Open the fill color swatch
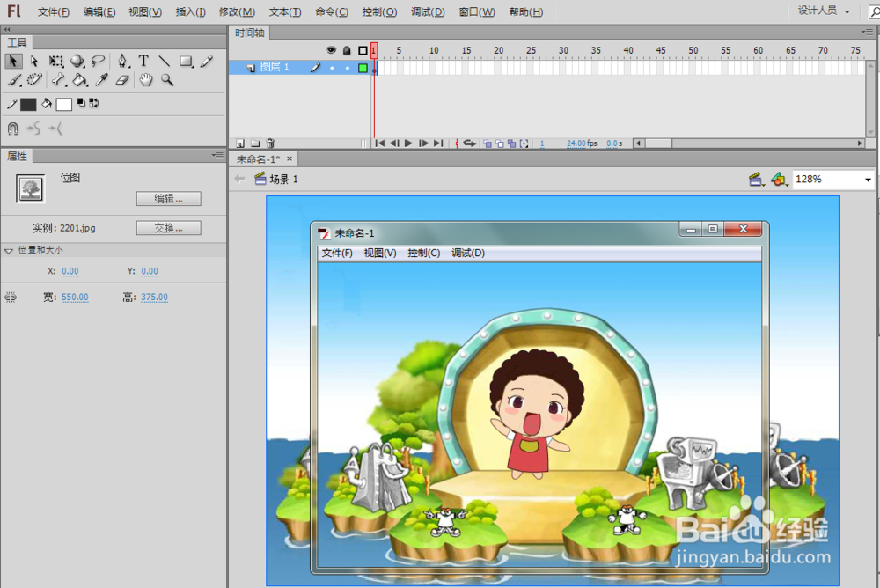Viewport: 880px width, 588px height. (64, 105)
